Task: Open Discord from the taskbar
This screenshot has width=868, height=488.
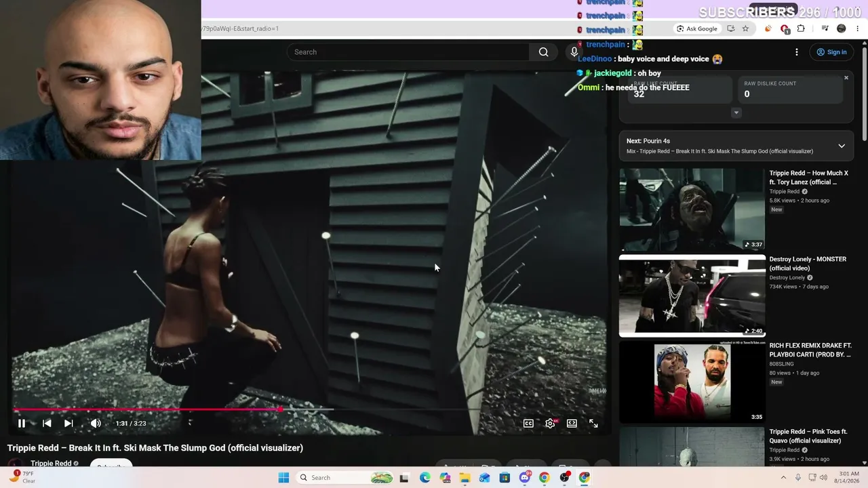Action: (x=524, y=478)
